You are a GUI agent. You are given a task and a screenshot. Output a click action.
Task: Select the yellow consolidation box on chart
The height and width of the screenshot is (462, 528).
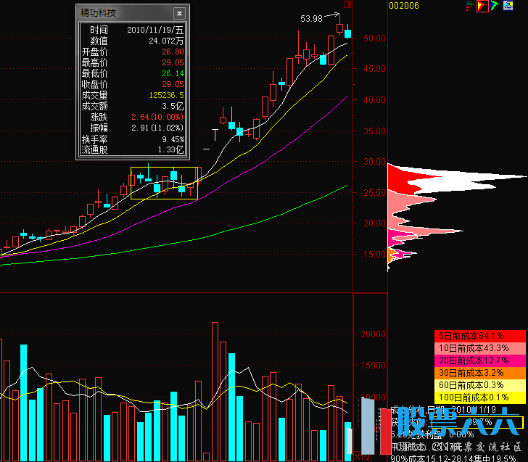pos(164,183)
